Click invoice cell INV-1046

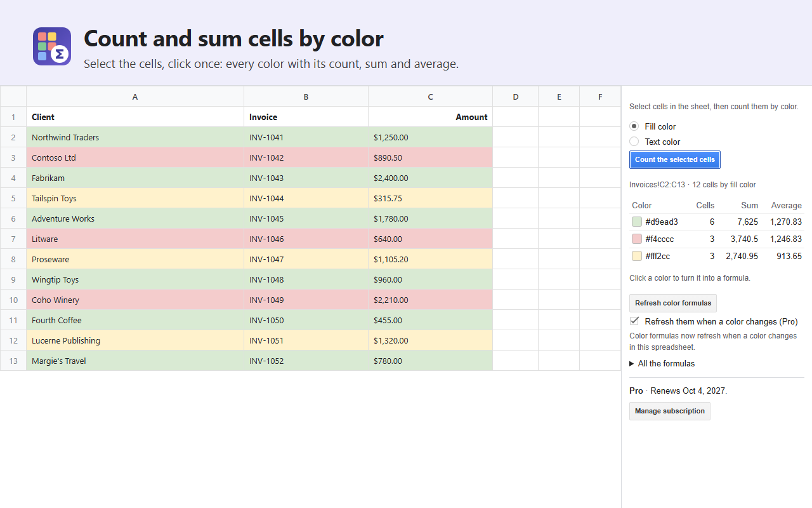[306, 239]
